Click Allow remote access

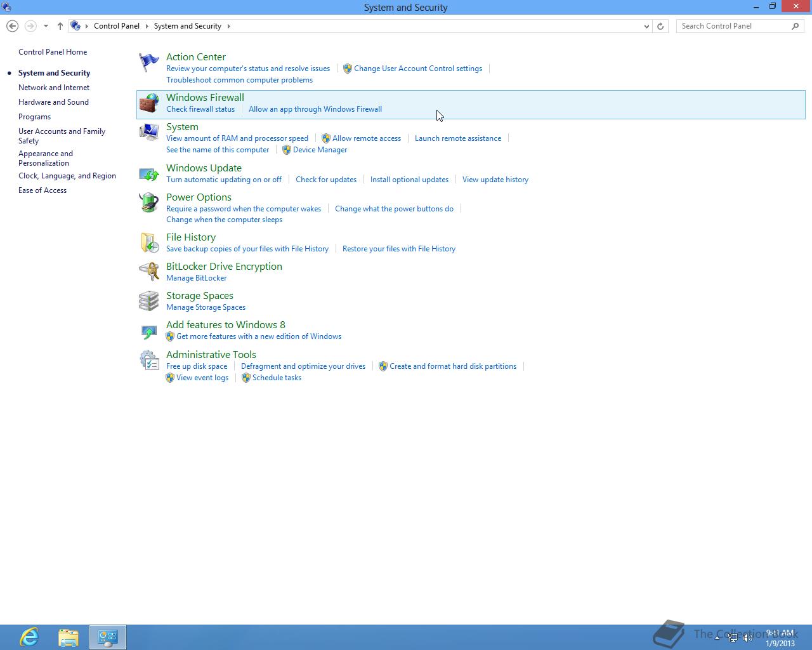click(x=367, y=138)
